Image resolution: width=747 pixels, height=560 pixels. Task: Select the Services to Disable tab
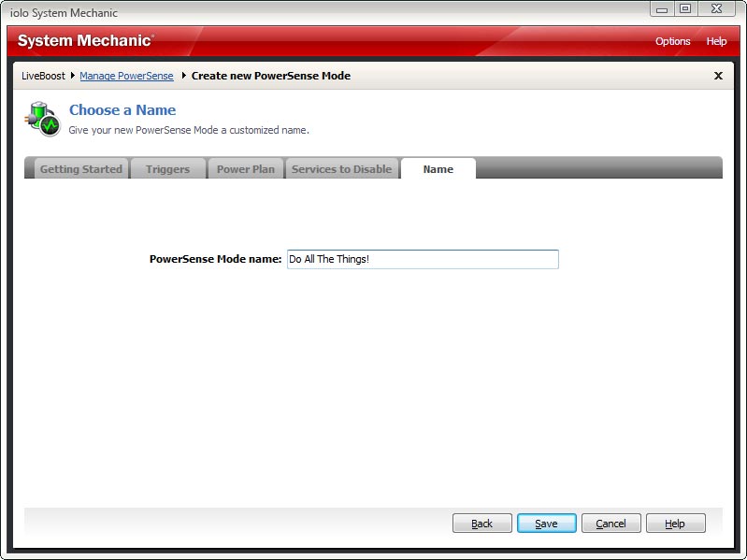(x=341, y=169)
